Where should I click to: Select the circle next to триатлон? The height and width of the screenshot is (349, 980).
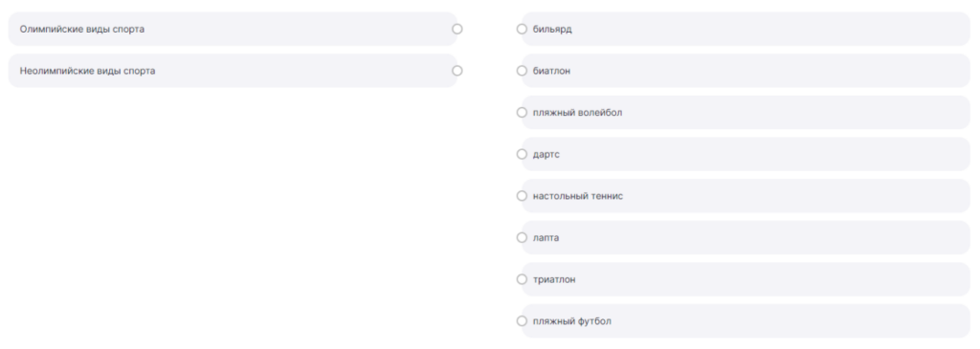point(522,279)
